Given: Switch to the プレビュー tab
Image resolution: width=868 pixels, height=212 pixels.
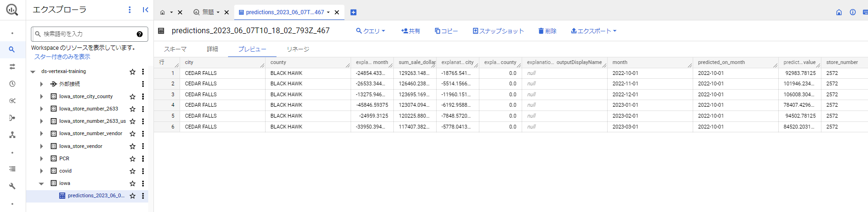Looking at the screenshot, I should (x=252, y=49).
